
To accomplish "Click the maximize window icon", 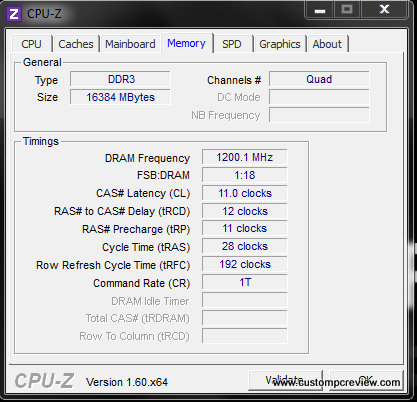I will [347, 10].
